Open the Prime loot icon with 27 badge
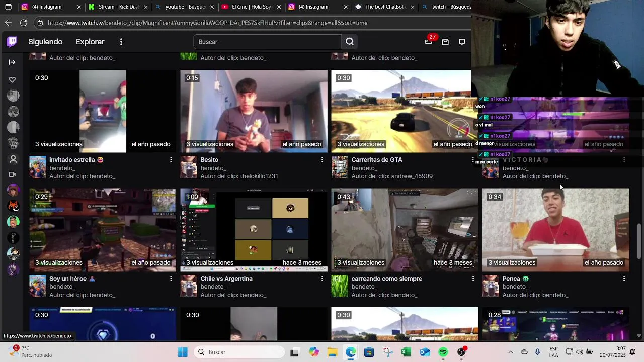This screenshot has height=362, width=644. [428, 42]
